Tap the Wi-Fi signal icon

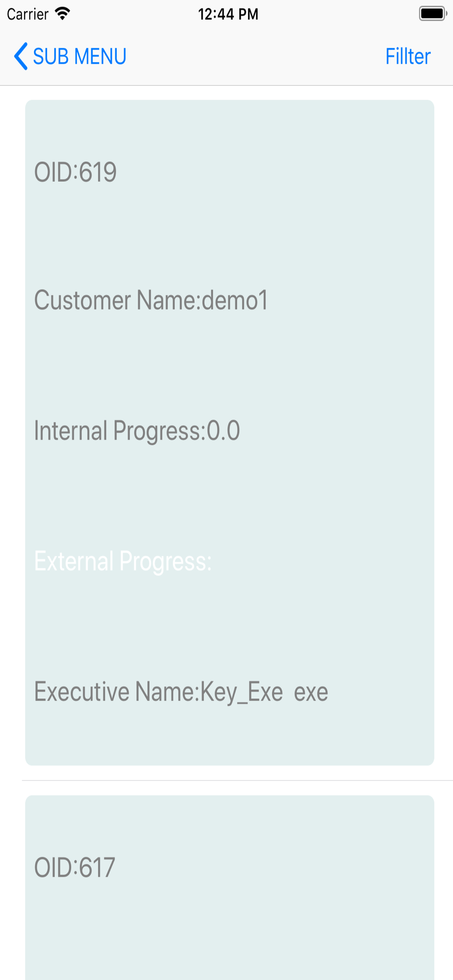pyautogui.click(x=62, y=14)
